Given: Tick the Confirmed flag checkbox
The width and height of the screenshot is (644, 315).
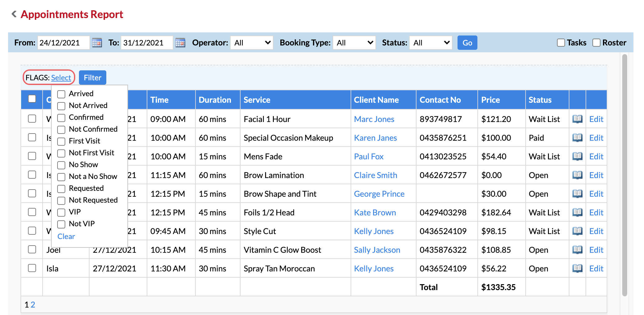Looking at the screenshot, I should click(61, 118).
